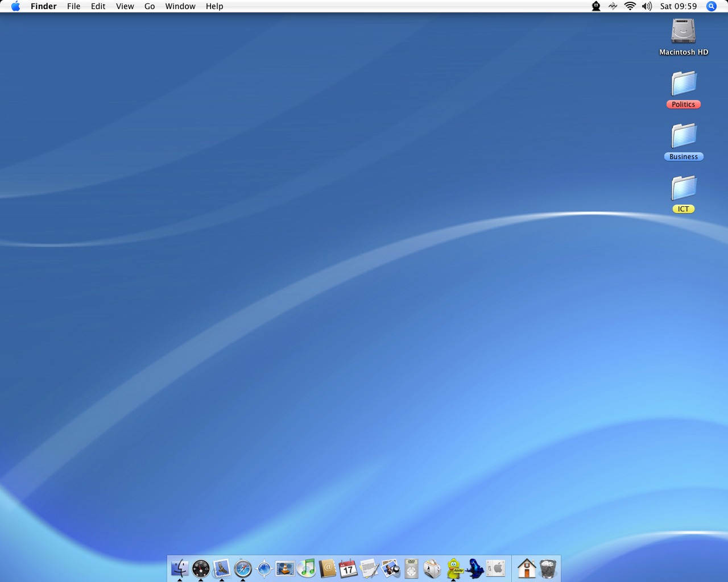728x582 pixels.
Task: Open the View menu
Action: click(125, 6)
